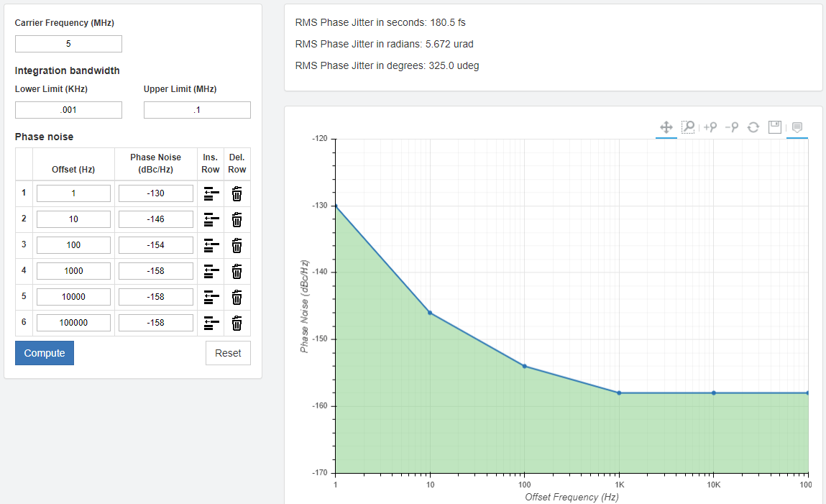826x504 pixels.
Task: Click the 'Ins. Row' column header
Action: coord(210,163)
